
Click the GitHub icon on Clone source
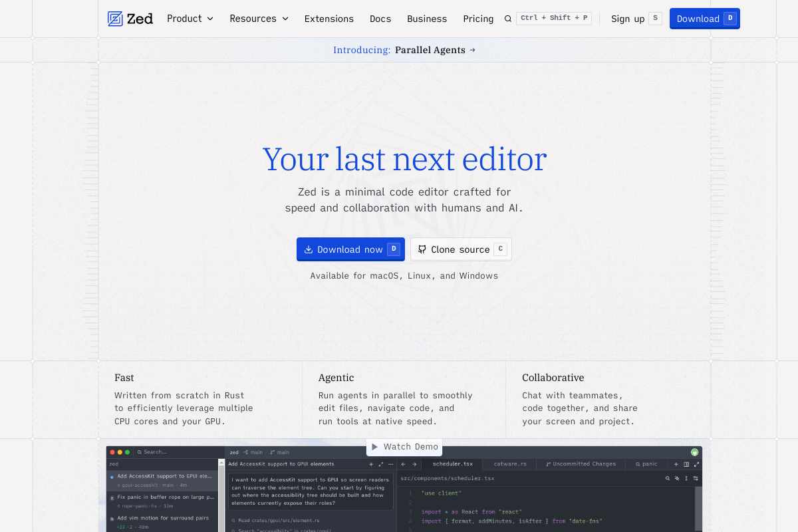[x=422, y=249]
